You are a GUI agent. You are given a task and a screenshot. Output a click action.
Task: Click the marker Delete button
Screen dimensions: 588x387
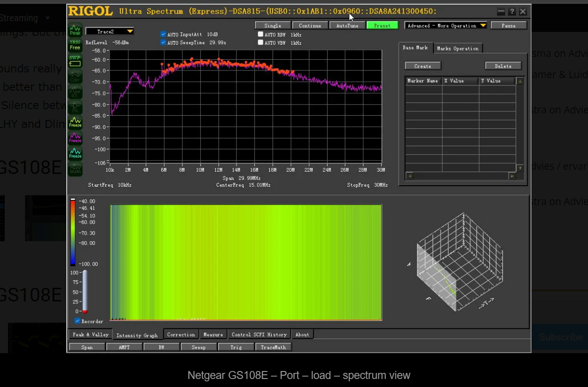(x=503, y=66)
